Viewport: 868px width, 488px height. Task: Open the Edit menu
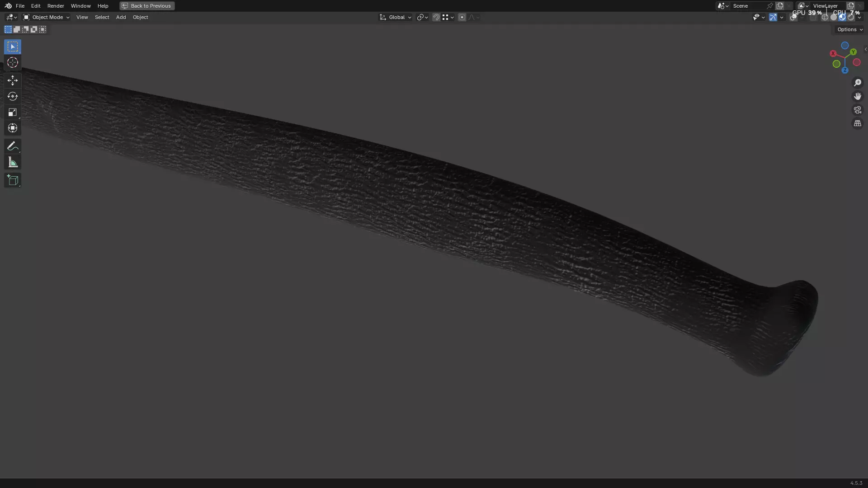click(36, 6)
